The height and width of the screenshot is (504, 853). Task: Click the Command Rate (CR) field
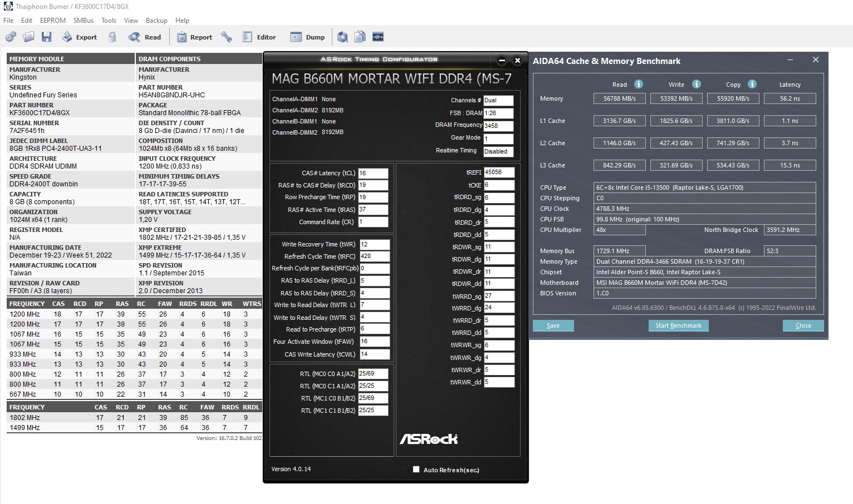point(373,222)
